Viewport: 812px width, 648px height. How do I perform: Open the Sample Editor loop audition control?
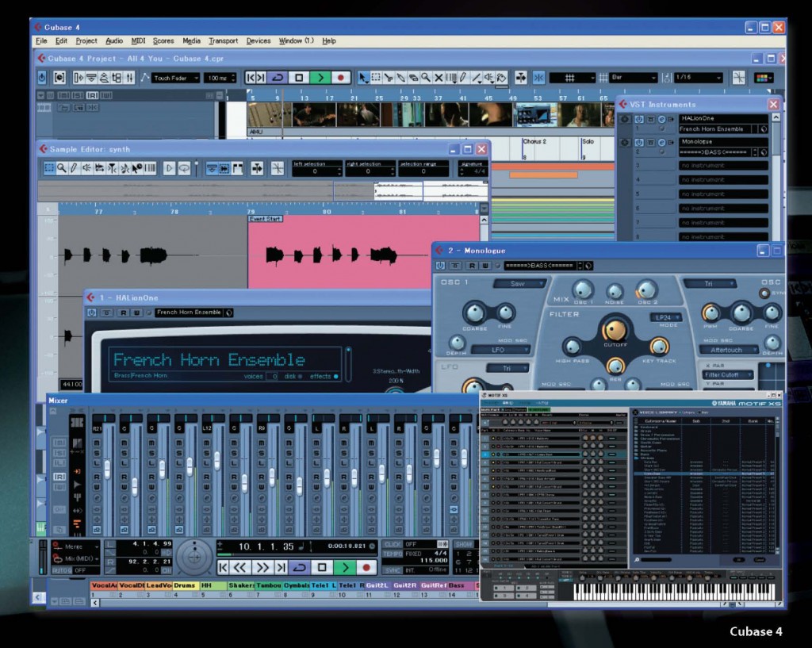tap(185, 168)
